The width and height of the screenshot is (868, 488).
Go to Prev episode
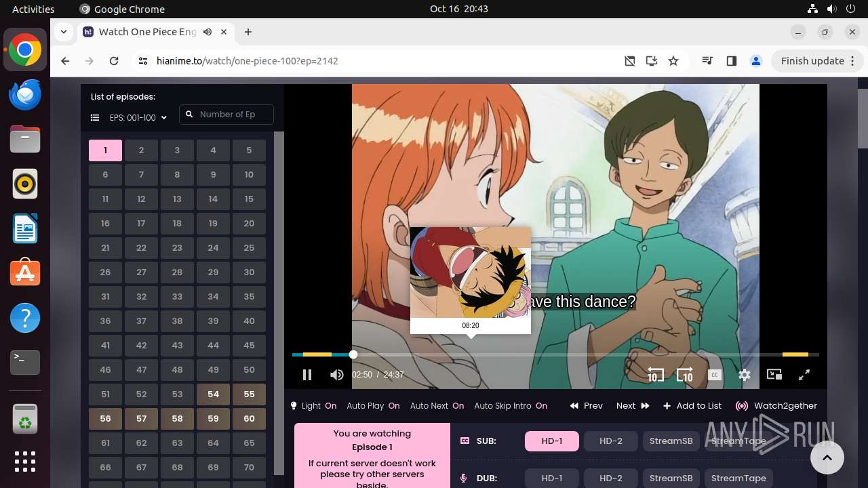click(x=586, y=406)
